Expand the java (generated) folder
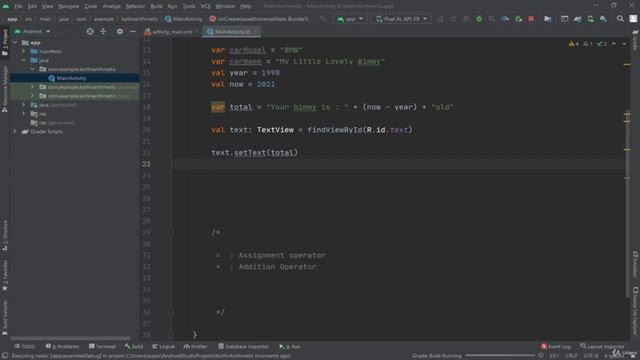 point(24,105)
